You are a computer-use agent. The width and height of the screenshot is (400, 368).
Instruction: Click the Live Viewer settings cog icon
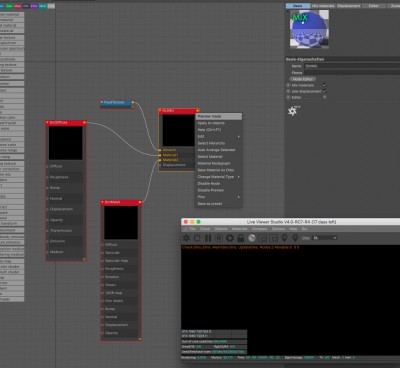(230, 238)
